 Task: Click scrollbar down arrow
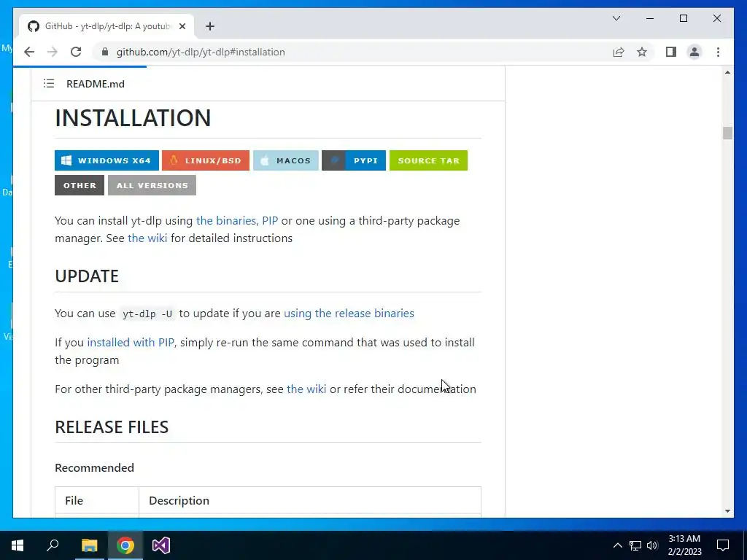tap(727, 511)
